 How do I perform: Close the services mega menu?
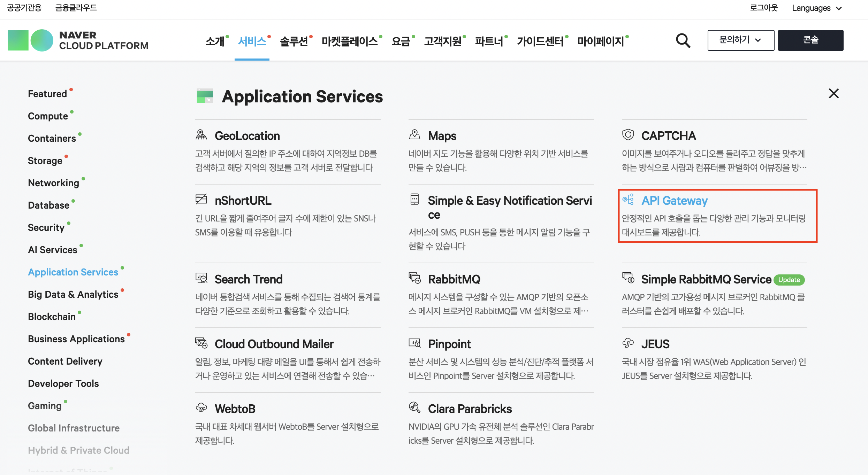click(833, 93)
